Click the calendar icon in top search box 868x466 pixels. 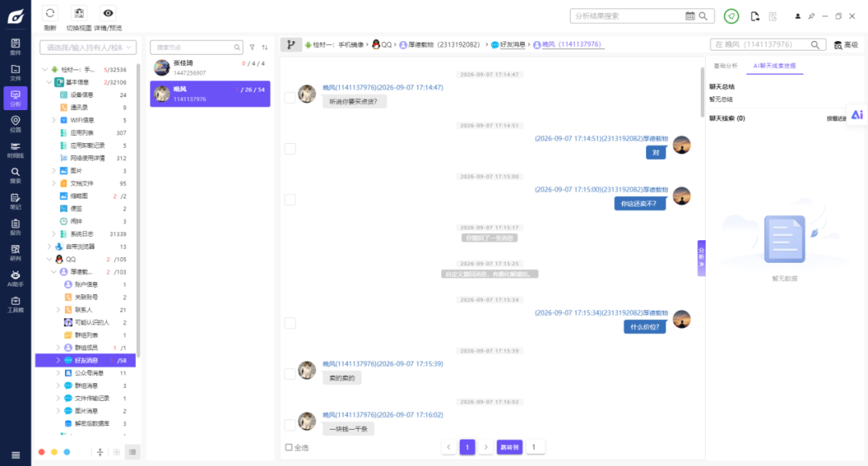(x=690, y=16)
